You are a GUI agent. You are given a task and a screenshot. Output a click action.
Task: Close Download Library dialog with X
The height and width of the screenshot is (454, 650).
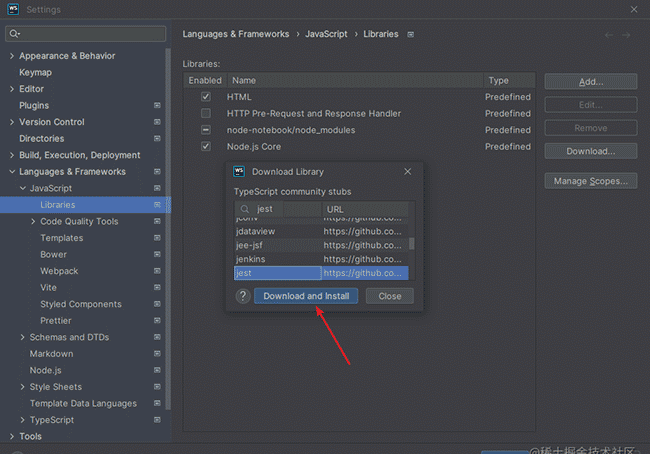[x=408, y=171]
